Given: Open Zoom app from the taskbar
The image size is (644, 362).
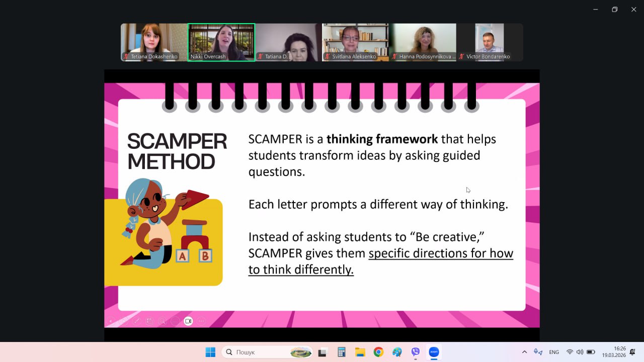Looking at the screenshot, I should (x=434, y=352).
